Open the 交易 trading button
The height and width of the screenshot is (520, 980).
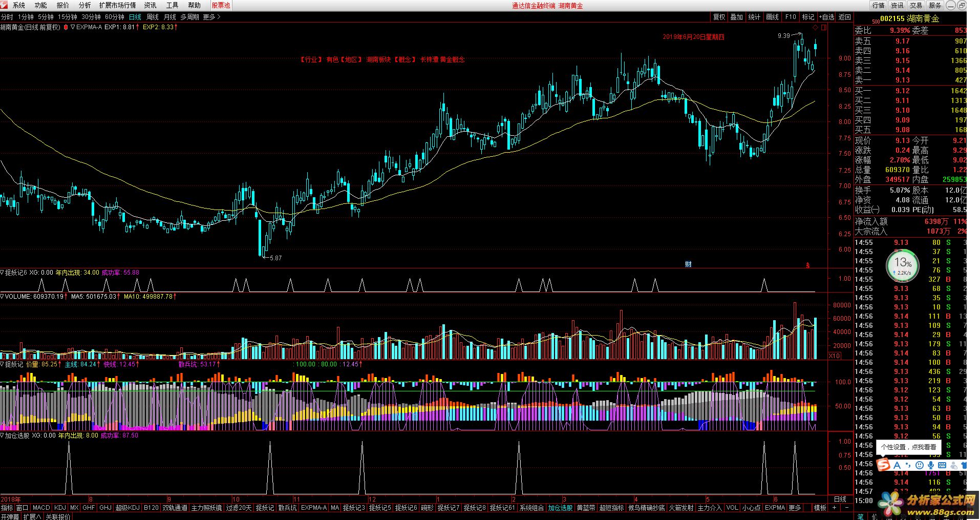[916, 5]
